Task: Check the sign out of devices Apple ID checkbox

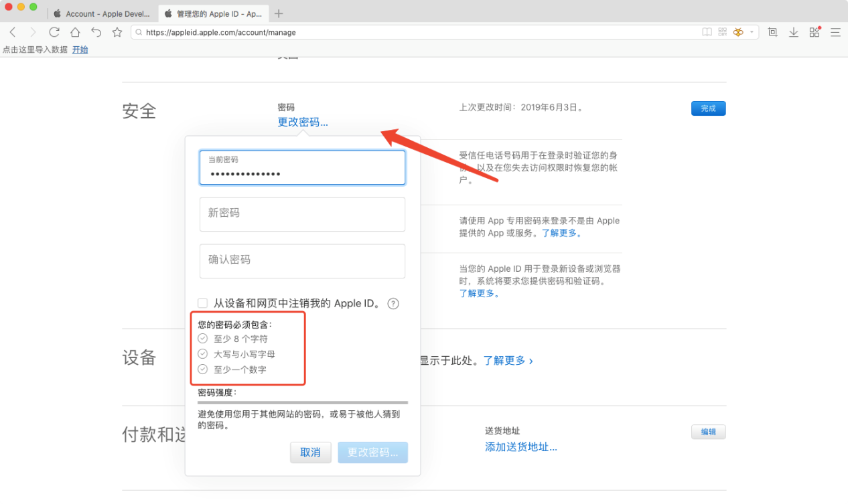Action: pyautogui.click(x=202, y=303)
